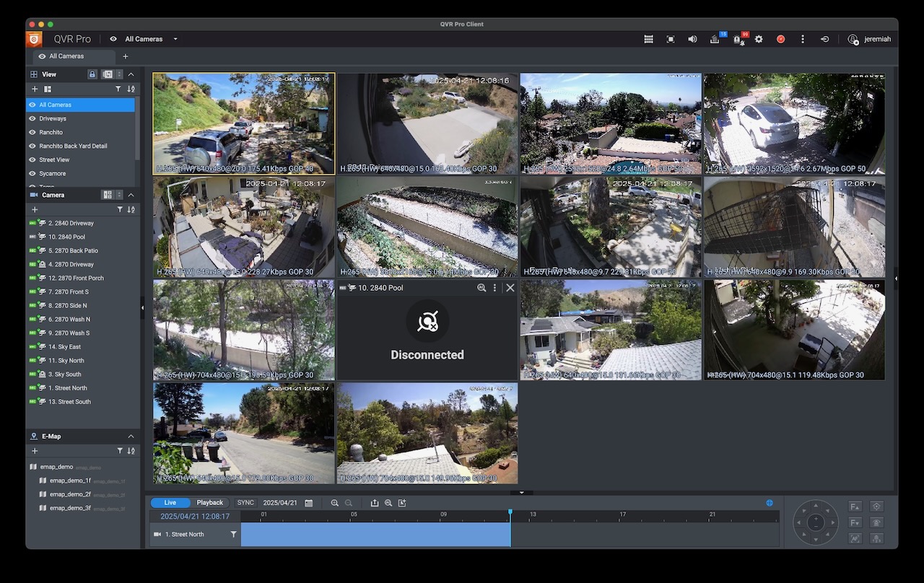Open export tasks with badge 15
924x583 pixels.
(x=716, y=38)
